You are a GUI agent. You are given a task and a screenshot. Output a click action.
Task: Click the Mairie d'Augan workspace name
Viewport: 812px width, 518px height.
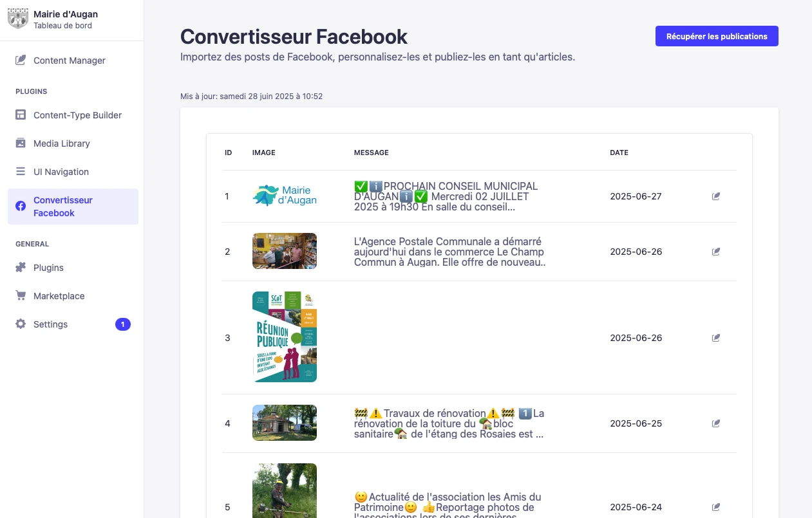(66, 14)
